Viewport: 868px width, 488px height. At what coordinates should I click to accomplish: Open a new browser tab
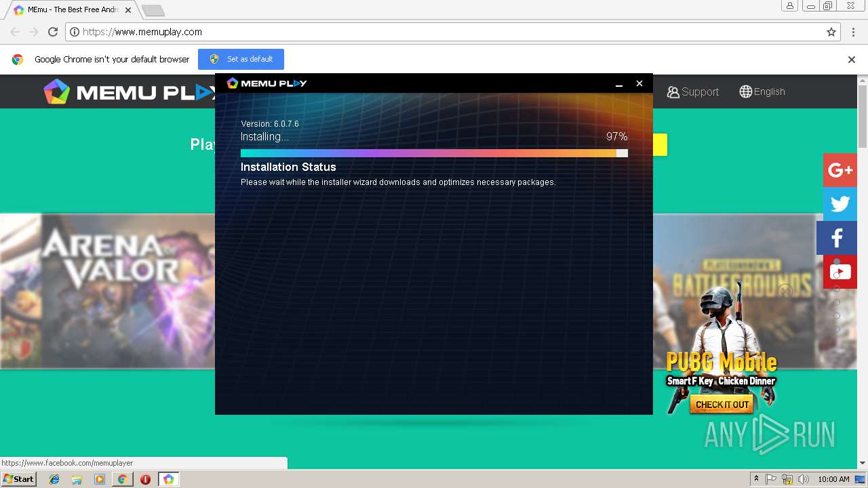click(153, 10)
